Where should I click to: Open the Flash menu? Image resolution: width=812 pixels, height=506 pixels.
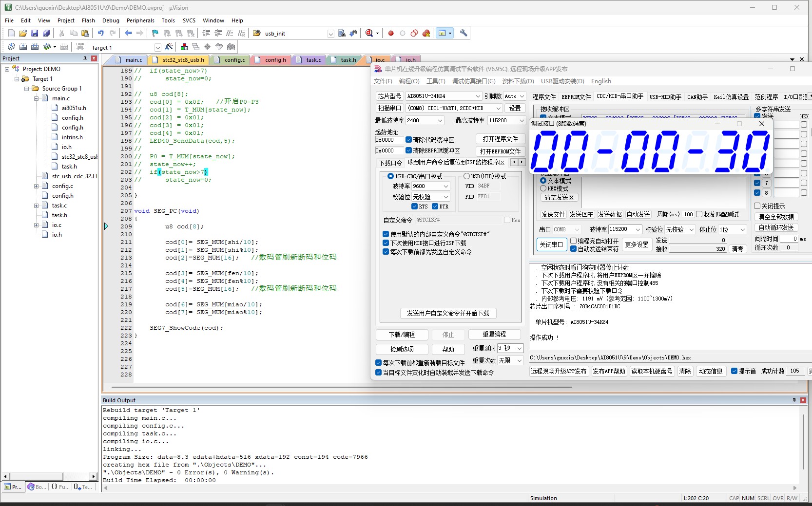[88, 20]
